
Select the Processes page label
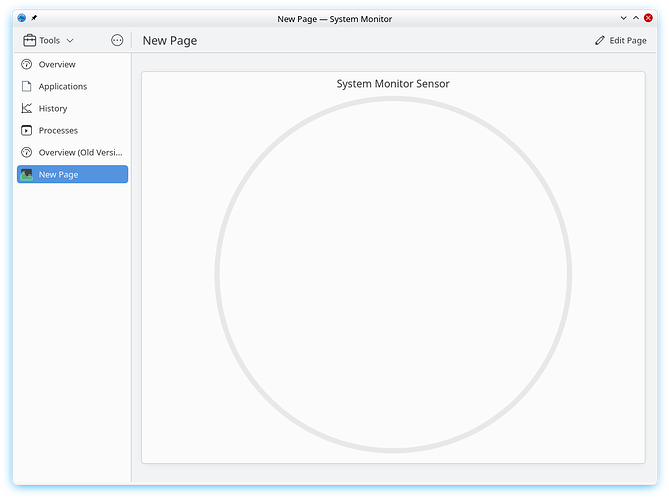(58, 131)
